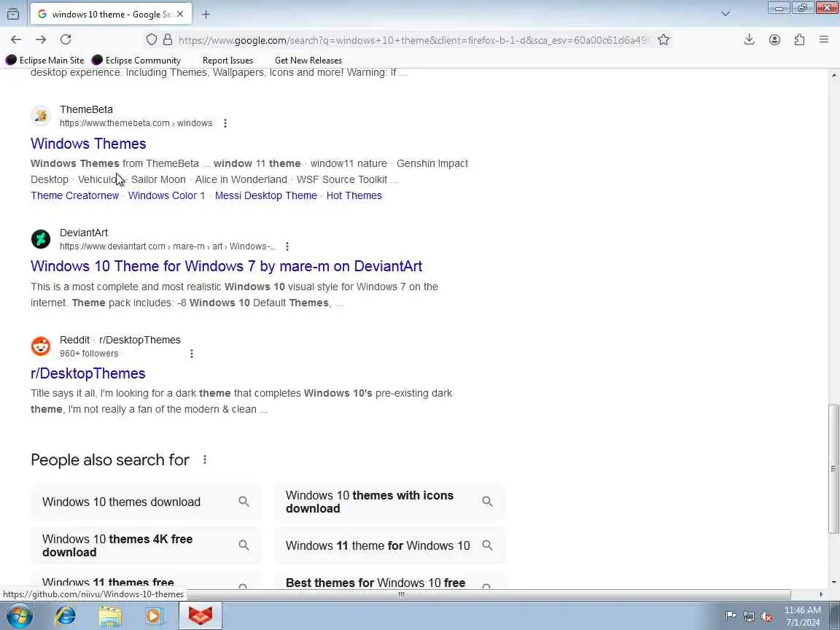Search Windows 10 themes with icons download
The width and height of the screenshot is (840, 630).
pos(390,502)
